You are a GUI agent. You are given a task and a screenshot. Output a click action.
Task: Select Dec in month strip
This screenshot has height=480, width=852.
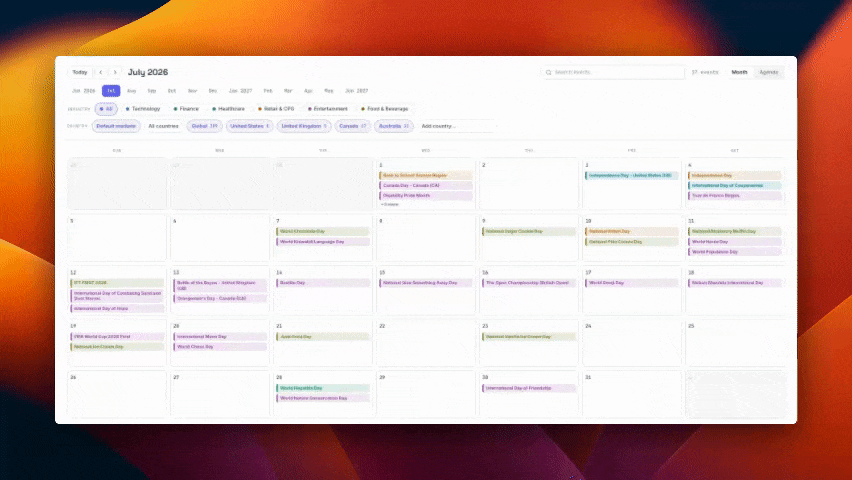coord(212,91)
